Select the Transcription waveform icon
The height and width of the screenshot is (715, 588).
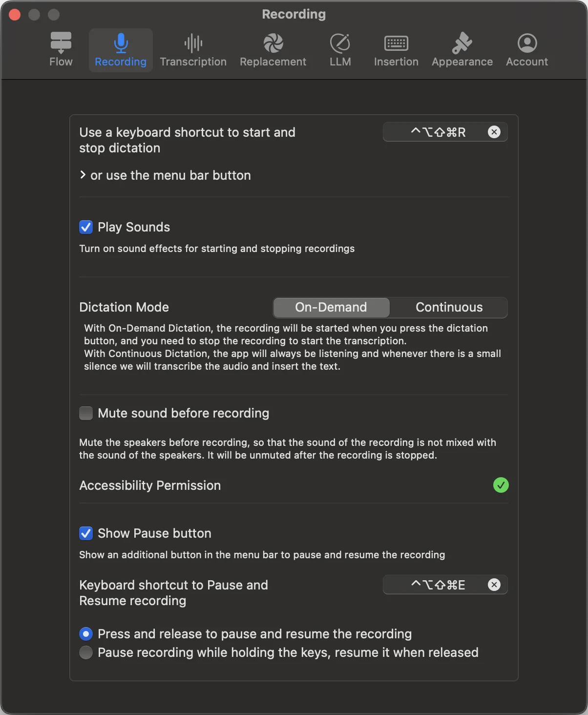tap(193, 43)
